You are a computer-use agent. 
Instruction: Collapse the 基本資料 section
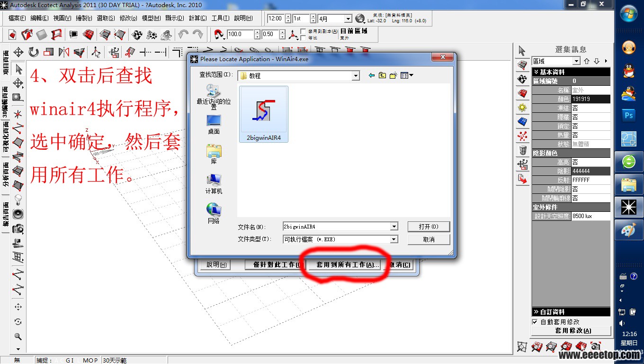pos(571,72)
